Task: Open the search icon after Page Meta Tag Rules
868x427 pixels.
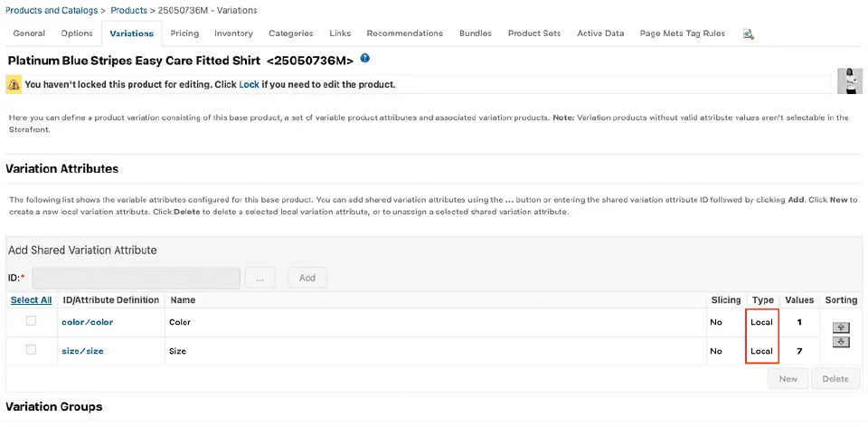Action: click(749, 33)
